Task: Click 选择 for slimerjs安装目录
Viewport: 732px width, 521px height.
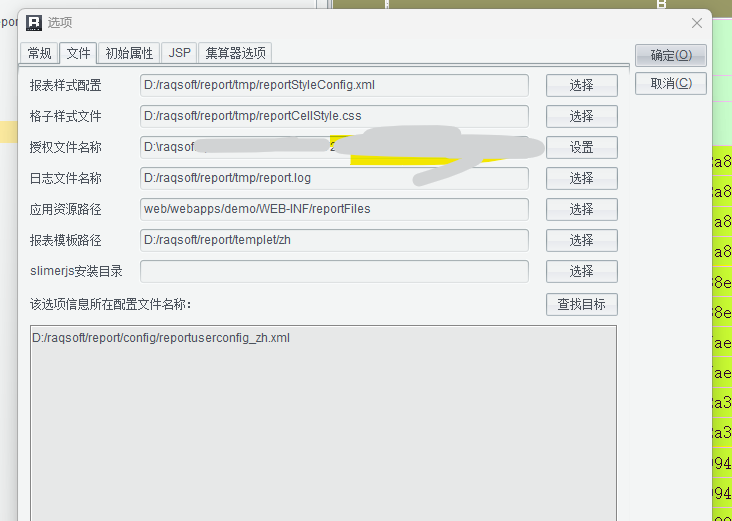Action: pos(582,271)
